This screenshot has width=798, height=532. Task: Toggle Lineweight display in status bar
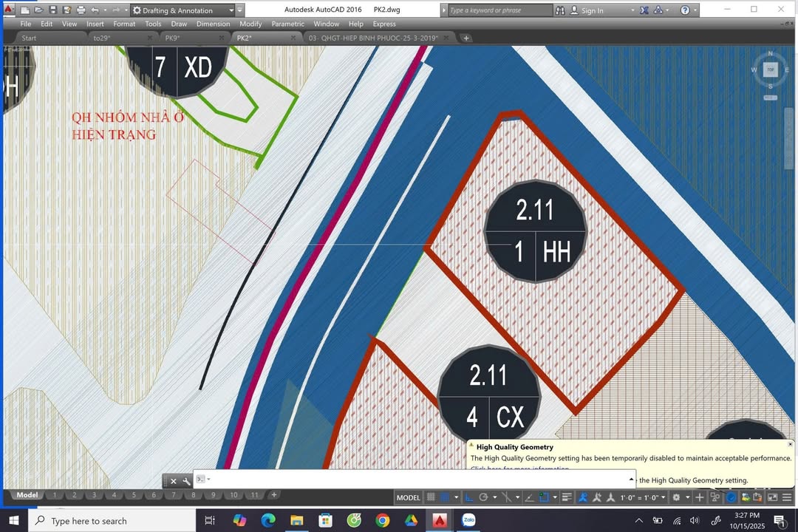pyautogui.click(x=567, y=497)
